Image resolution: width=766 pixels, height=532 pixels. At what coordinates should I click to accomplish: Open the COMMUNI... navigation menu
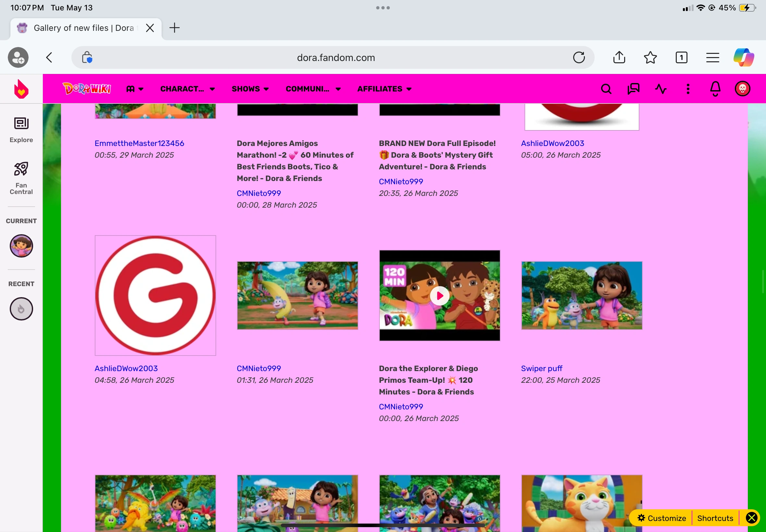click(313, 89)
